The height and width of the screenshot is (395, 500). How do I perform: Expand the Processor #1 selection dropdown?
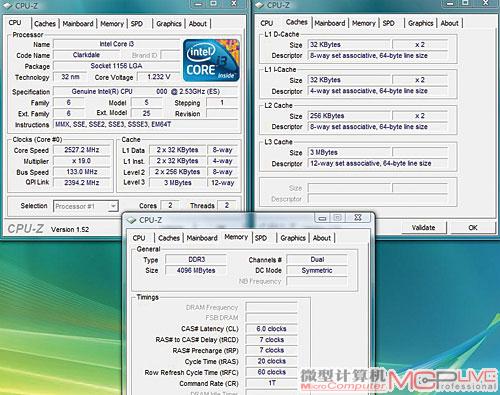point(113,206)
